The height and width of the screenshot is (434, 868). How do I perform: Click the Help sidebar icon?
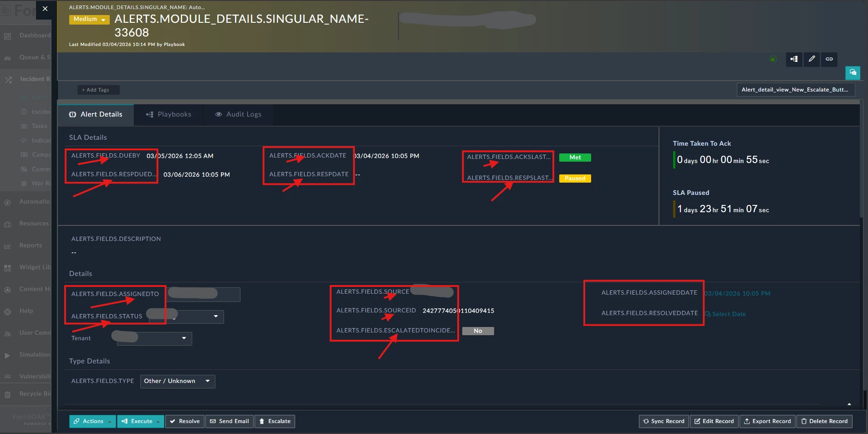[x=7, y=311]
